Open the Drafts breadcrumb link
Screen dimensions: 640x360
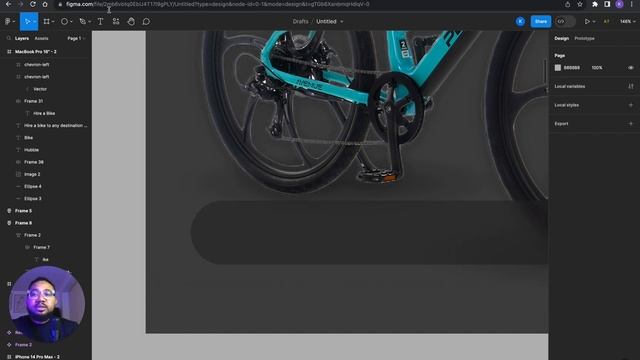pos(300,22)
